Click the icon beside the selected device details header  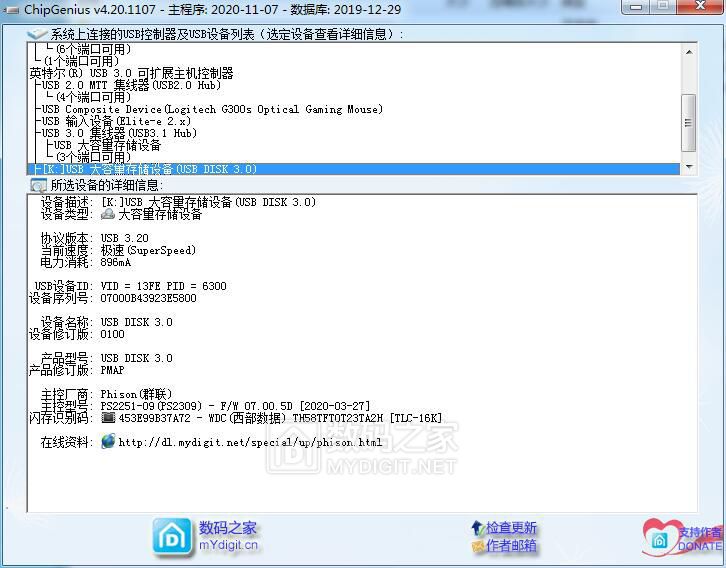(37, 185)
